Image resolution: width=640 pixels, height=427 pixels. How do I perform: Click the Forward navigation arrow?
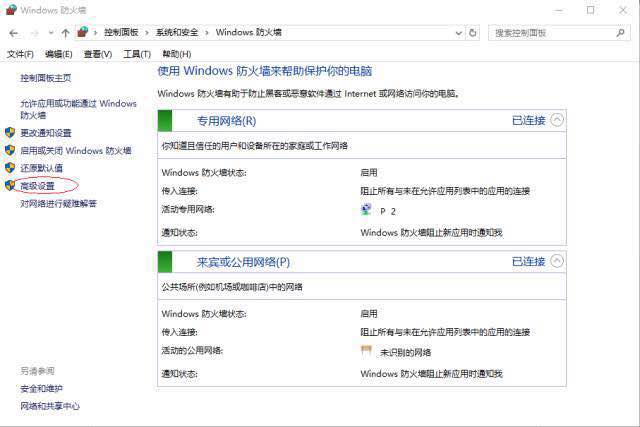(34, 33)
